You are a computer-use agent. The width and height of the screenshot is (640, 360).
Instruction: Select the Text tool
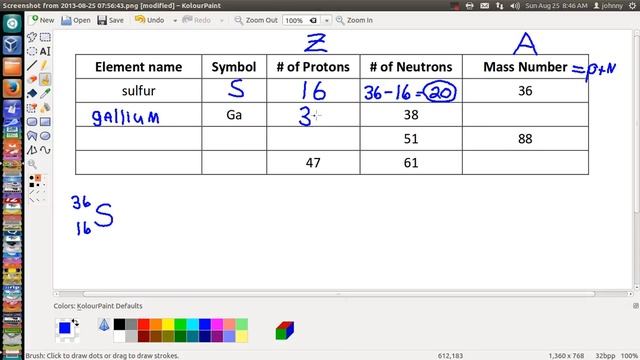tap(45, 51)
